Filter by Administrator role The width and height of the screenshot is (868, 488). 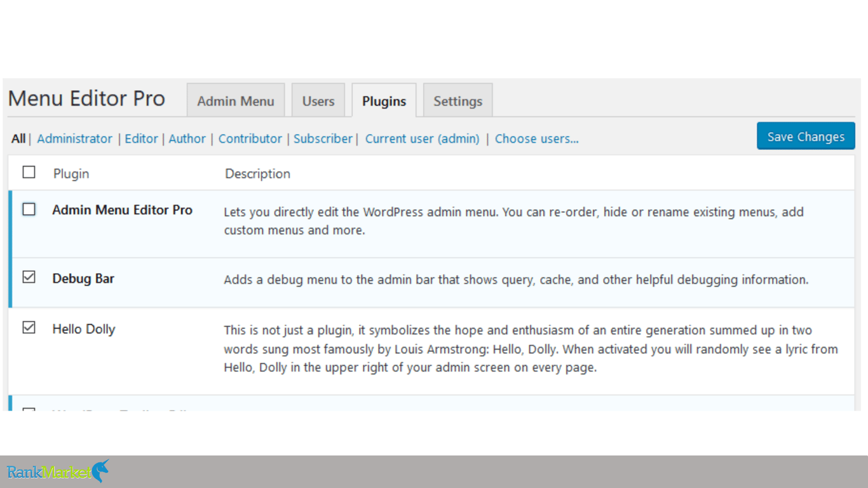pos(74,139)
